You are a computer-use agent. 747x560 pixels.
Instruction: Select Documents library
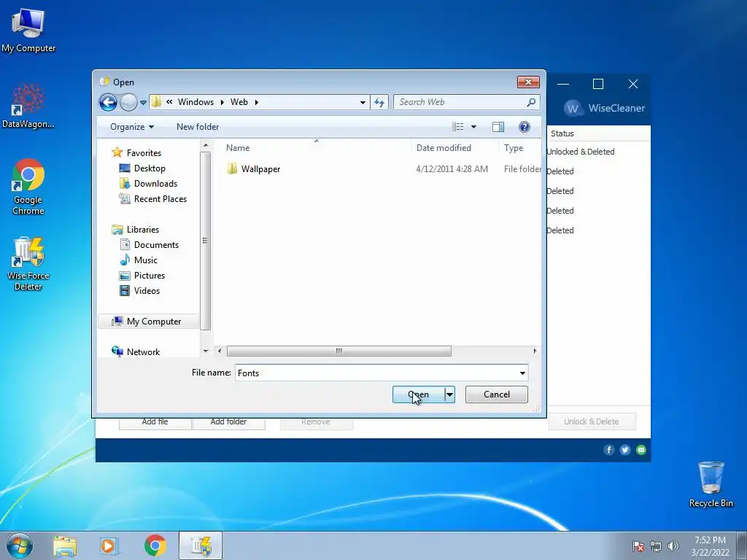(x=156, y=245)
